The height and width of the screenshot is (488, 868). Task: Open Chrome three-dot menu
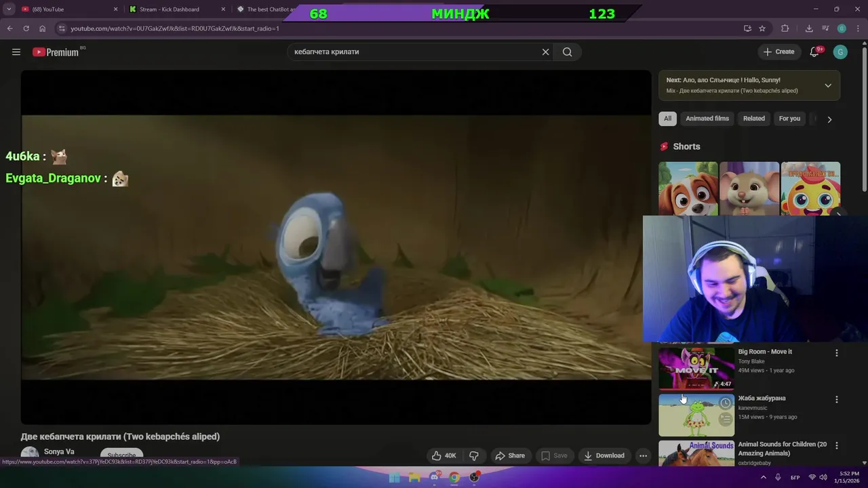pos(857,28)
